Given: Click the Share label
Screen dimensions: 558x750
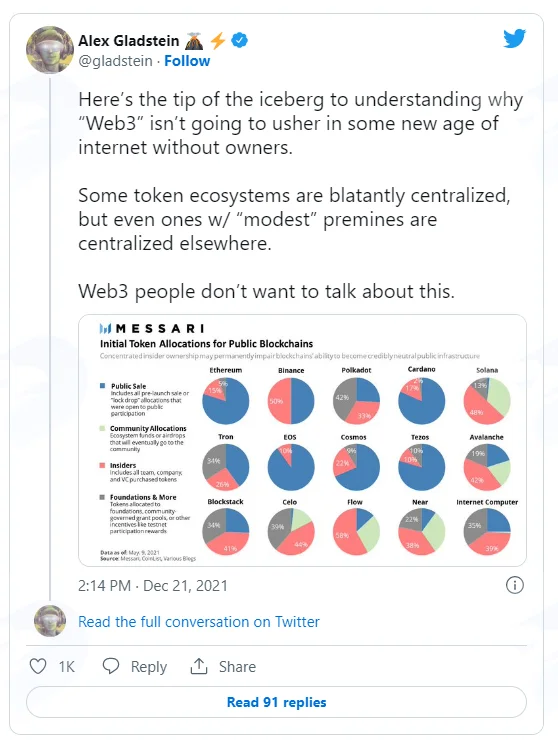Looking at the screenshot, I should [x=237, y=667].
